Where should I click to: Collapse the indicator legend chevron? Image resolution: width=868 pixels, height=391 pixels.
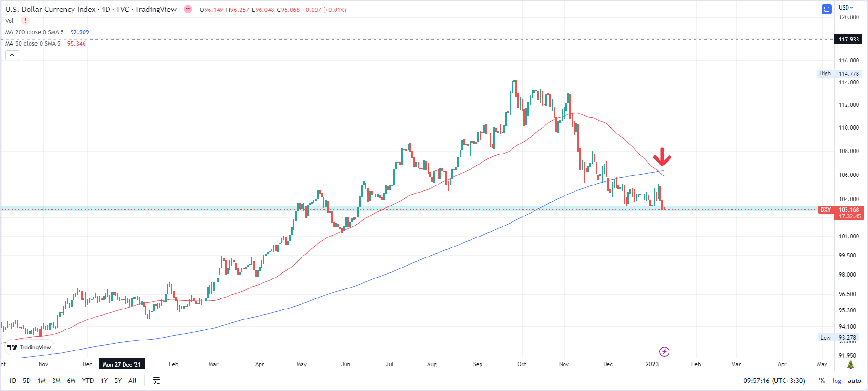(12, 55)
